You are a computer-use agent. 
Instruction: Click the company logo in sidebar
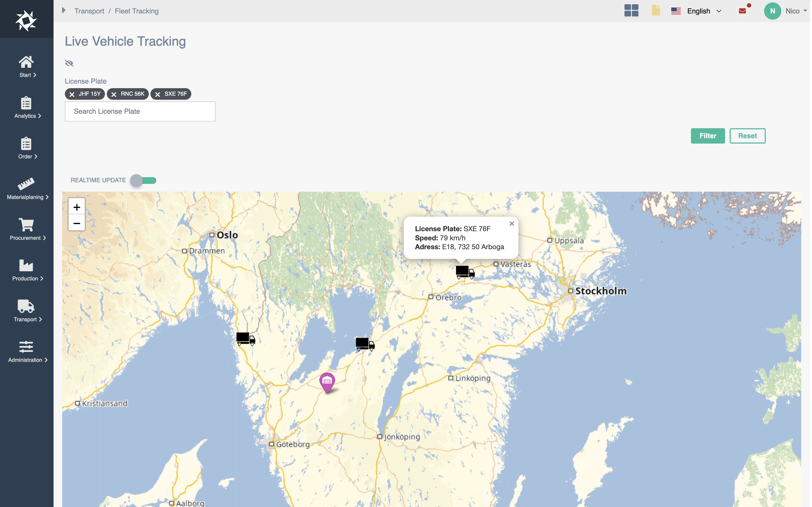(26, 20)
